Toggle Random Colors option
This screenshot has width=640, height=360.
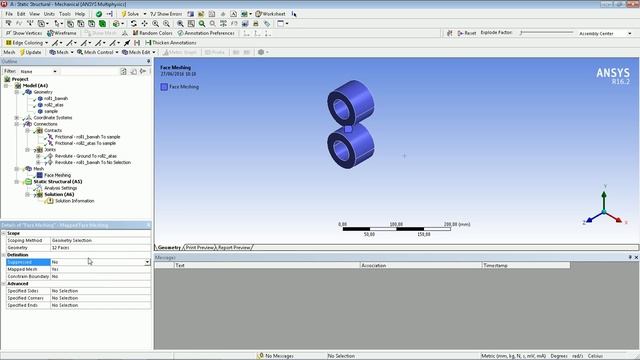(x=153, y=33)
